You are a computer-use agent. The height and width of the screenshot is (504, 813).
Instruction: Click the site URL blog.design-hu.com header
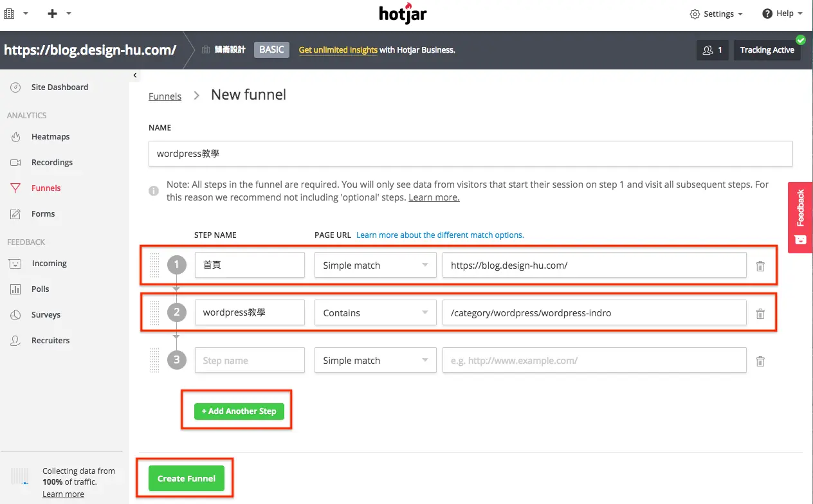(90, 50)
